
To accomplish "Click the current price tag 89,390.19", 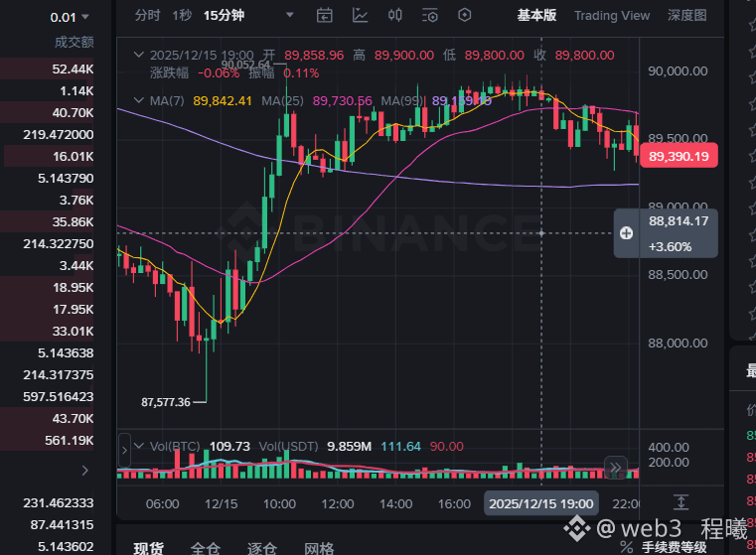I will click(679, 156).
